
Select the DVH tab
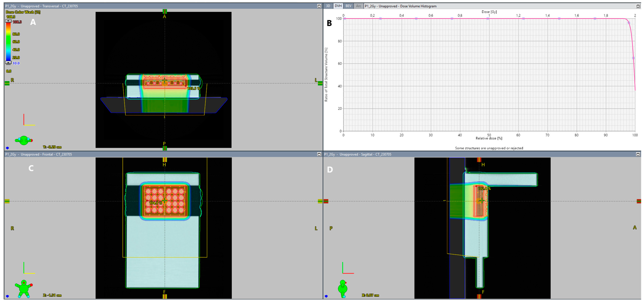[338, 6]
